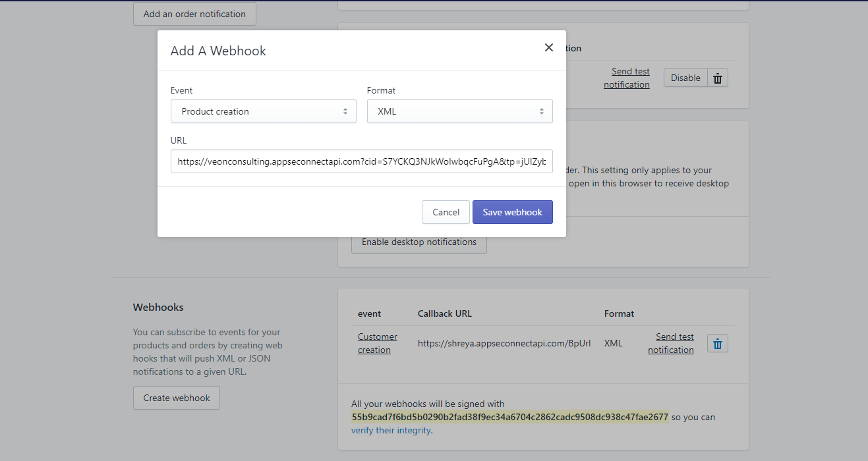Enable desktop notifications
Image resolution: width=868 pixels, height=461 pixels.
click(x=419, y=242)
